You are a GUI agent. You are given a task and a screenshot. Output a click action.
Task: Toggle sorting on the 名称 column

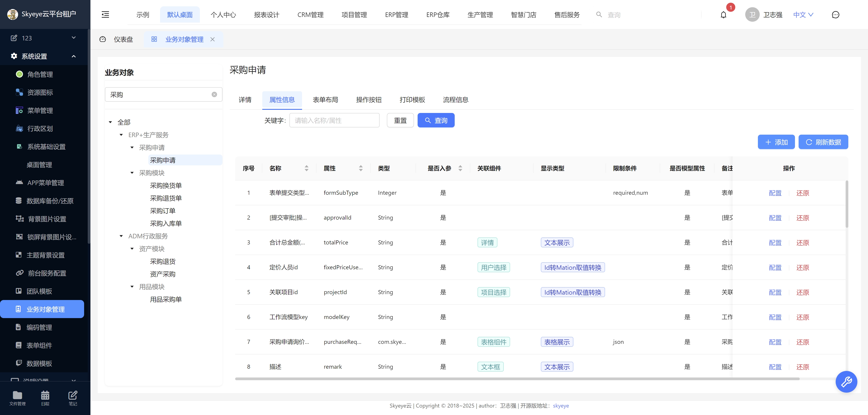point(307,168)
